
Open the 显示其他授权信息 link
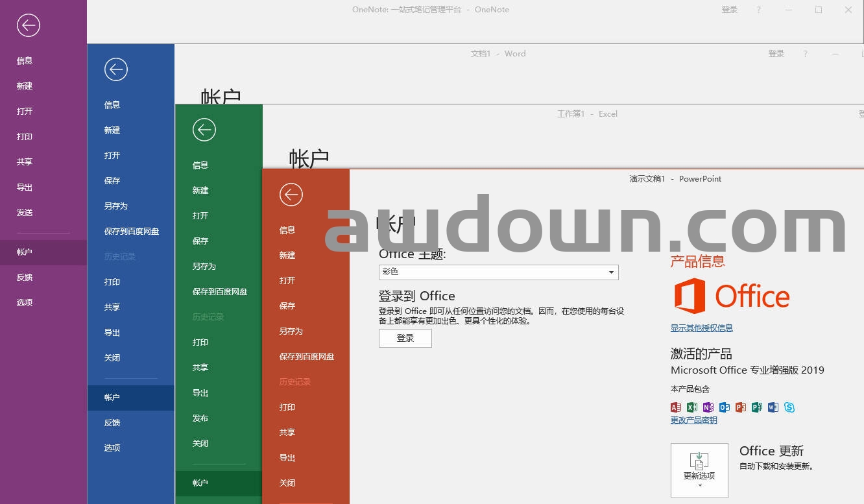[x=702, y=328]
